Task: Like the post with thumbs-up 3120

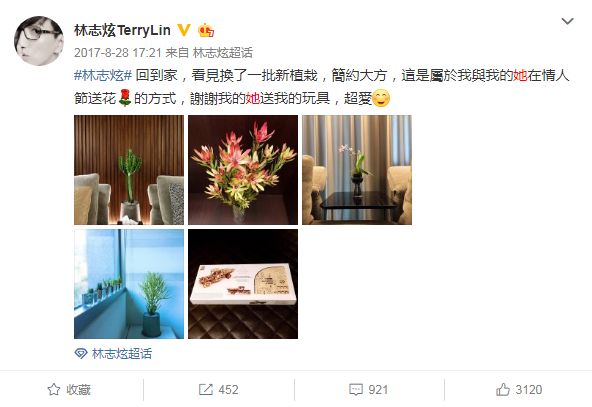Action: [519, 390]
